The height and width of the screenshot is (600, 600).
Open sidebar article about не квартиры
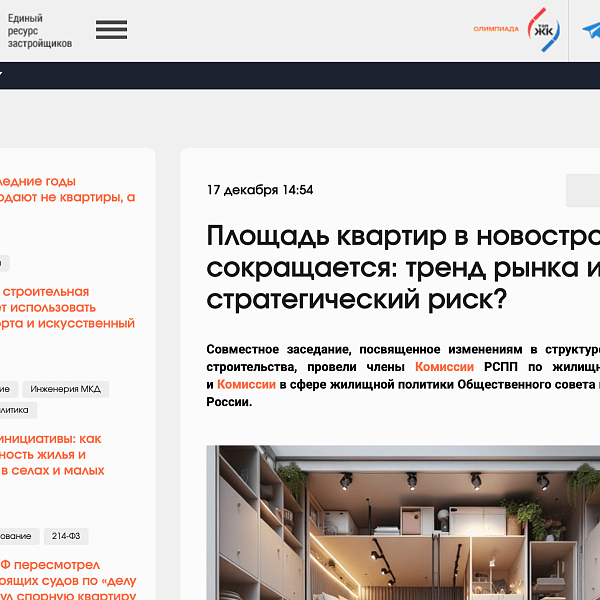tap(67, 189)
